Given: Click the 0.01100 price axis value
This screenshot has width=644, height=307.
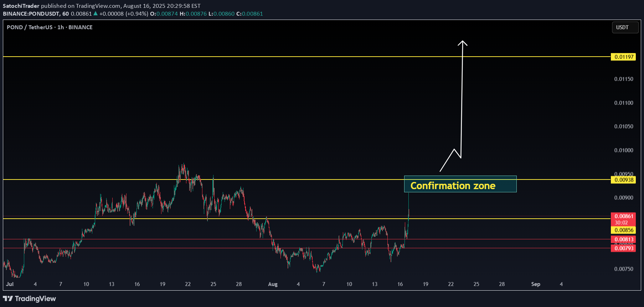Looking at the screenshot, I should point(624,103).
